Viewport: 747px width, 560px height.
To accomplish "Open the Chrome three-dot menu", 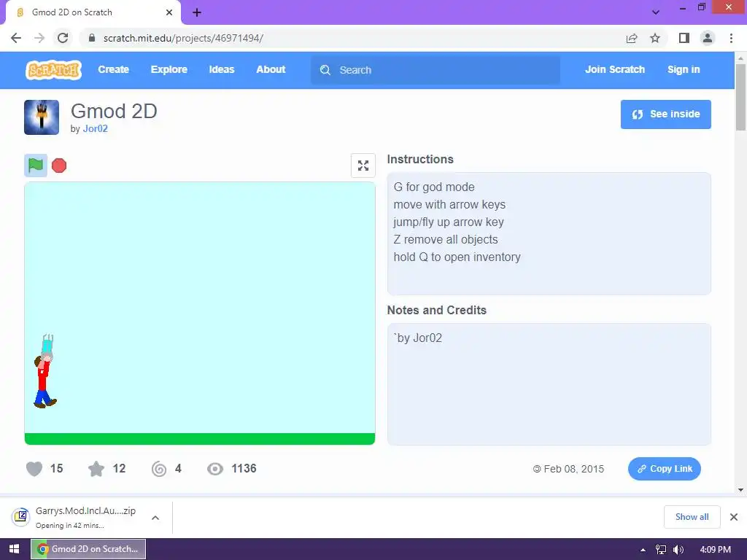I will click(731, 38).
